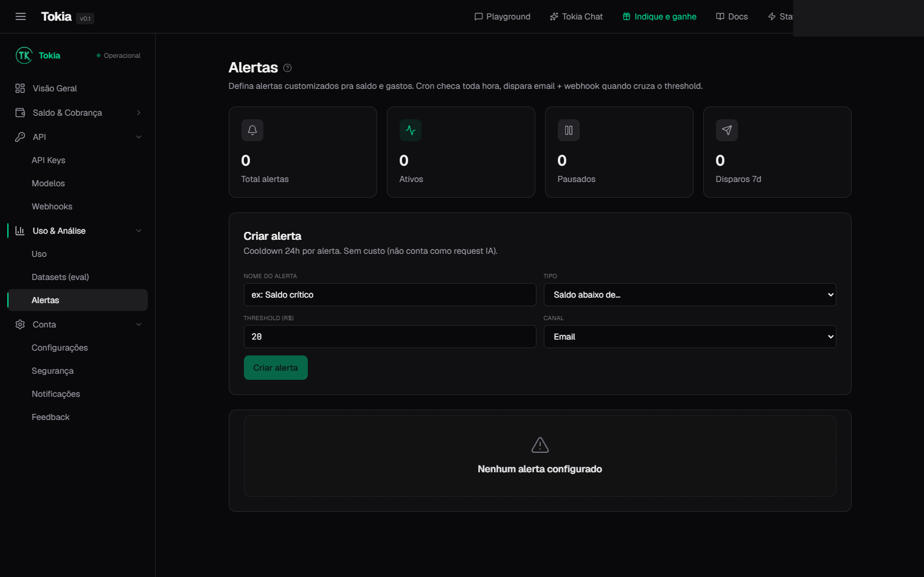Click the help icon next to Alertas title
924x577 pixels.
pos(288,68)
